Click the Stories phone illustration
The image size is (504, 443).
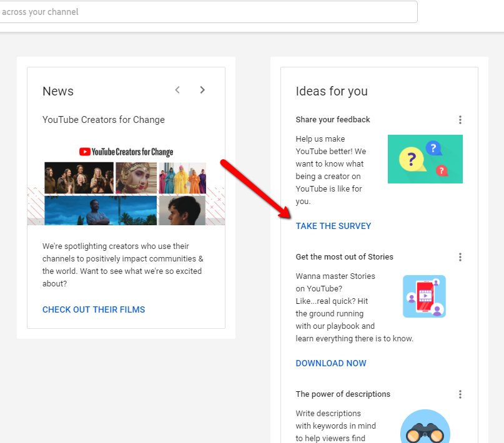click(x=424, y=296)
